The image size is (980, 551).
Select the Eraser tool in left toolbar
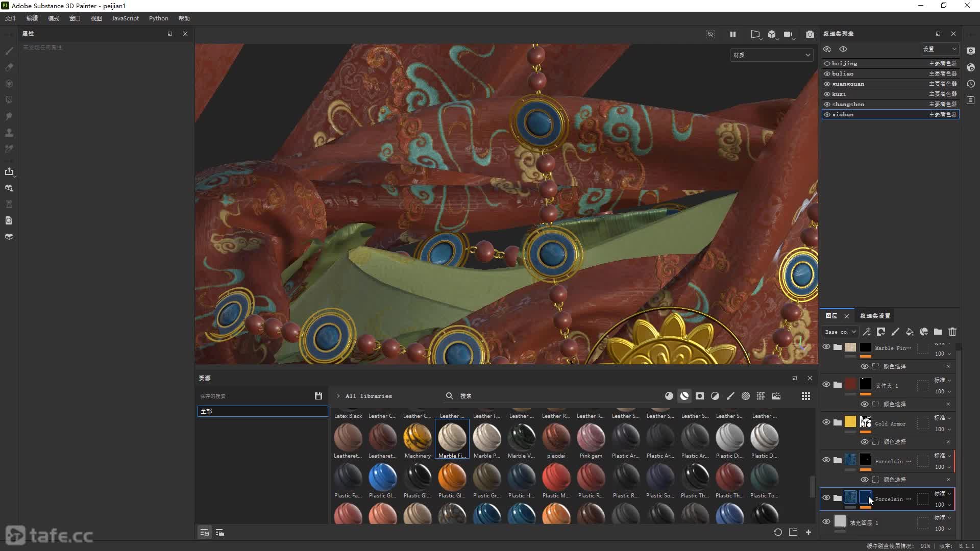[x=9, y=67]
